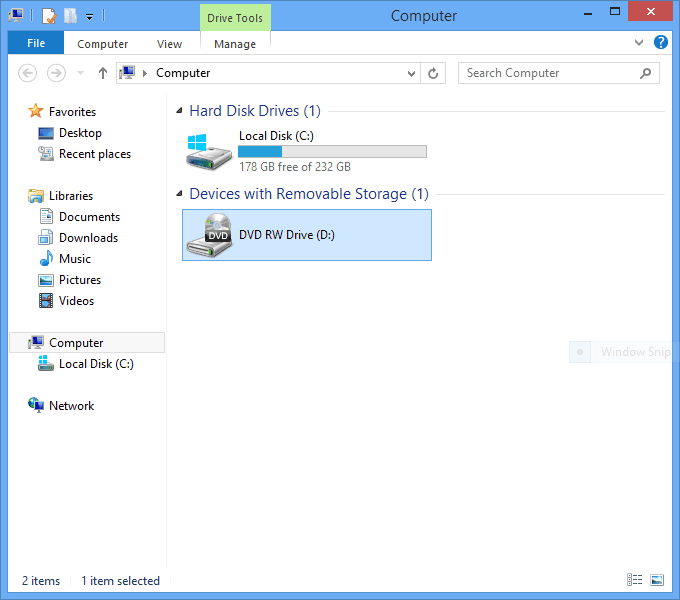The image size is (680, 600).
Task: Select the Local Disk (C:) drive icon
Action: point(209,151)
